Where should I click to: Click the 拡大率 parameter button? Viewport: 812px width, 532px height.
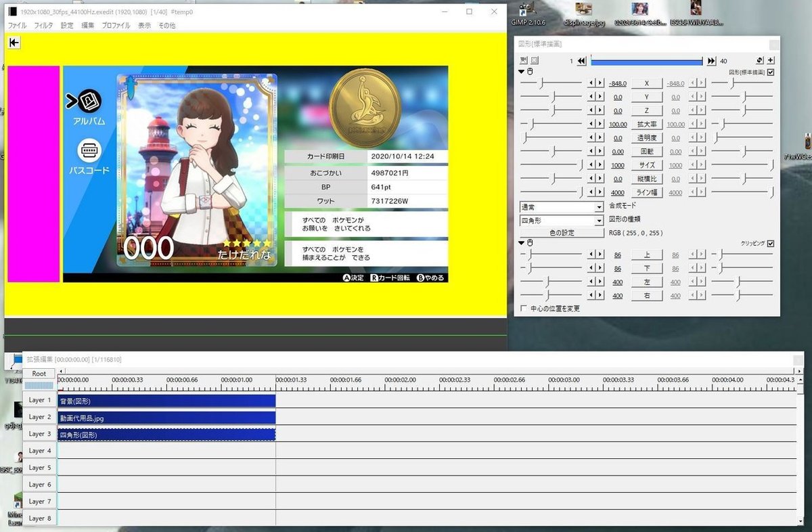click(x=647, y=124)
